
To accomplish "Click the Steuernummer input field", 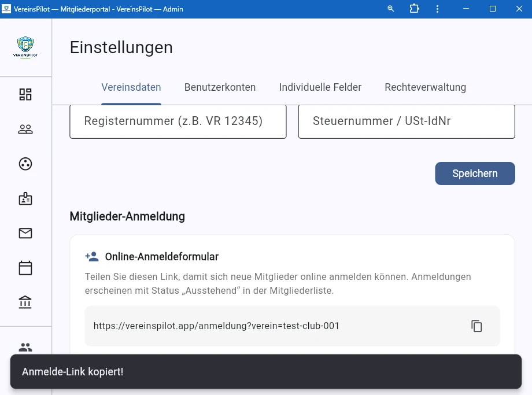I will pos(406,121).
